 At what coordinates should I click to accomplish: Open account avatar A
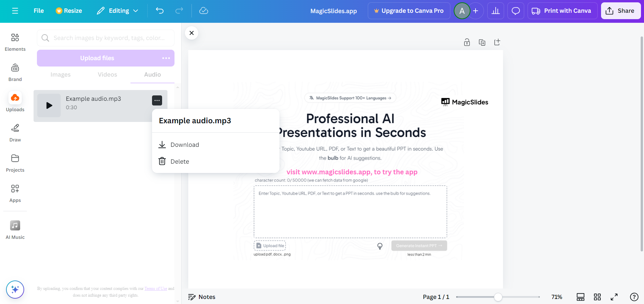click(x=462, y=11)
